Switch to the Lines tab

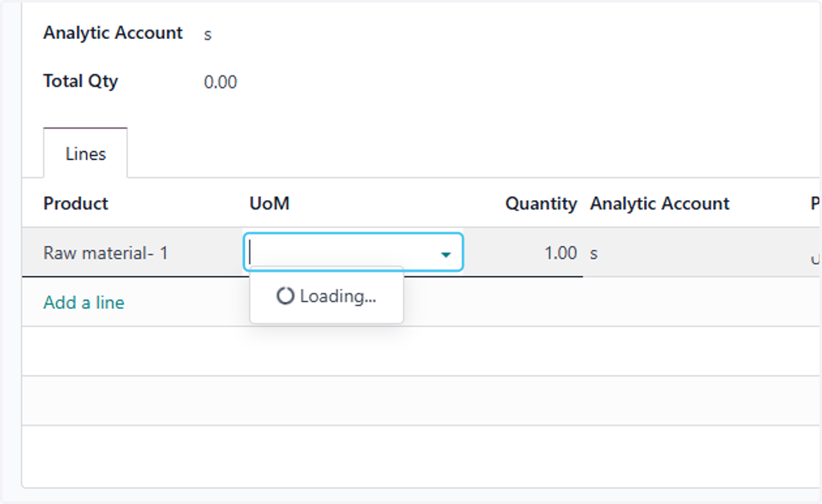click(86, 153)
